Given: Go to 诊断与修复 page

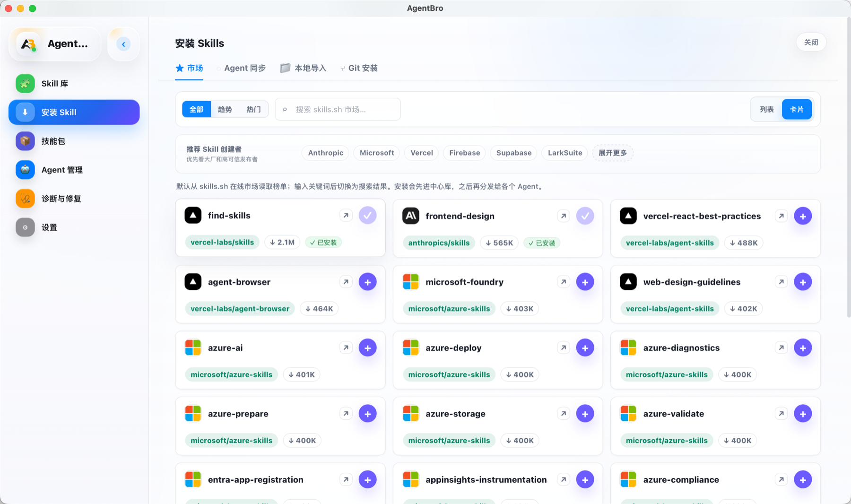Looking at the screenshot, I should click(74, 199).
